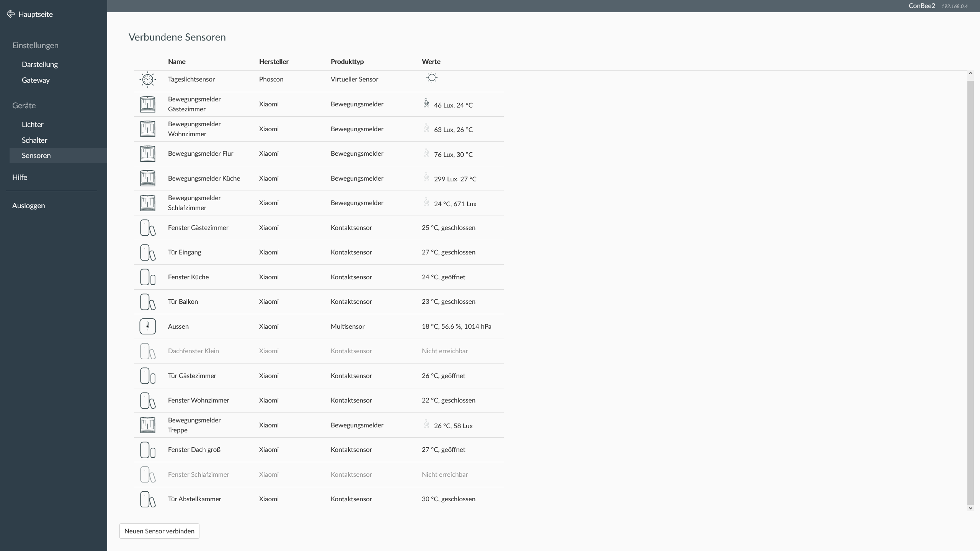Click the Aussen multisensor thermometer icon
Image resolution: width=980 pixels, height=551 pixels.
tap(148, 326)
